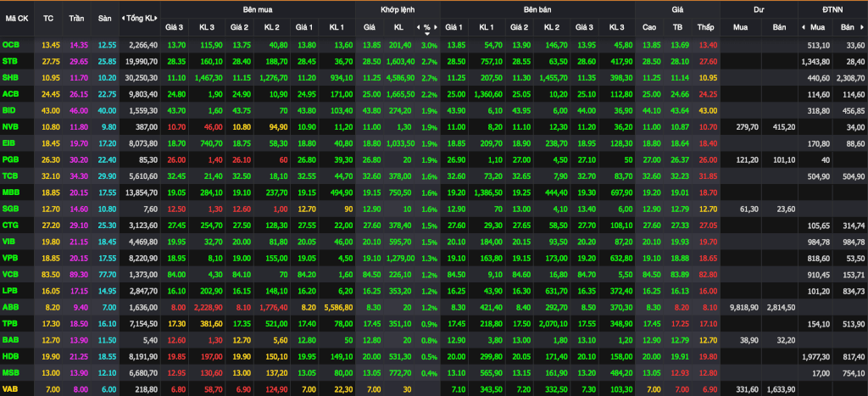Image resolution: width=868 pixels, height=396 pixels.
Task: Click the Dư group header
Action: [x=759, y=10]
